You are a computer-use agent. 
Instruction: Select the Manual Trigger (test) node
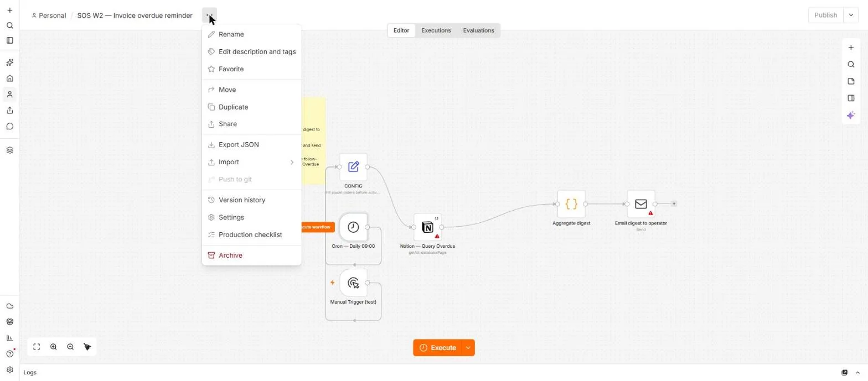(353, 283)
